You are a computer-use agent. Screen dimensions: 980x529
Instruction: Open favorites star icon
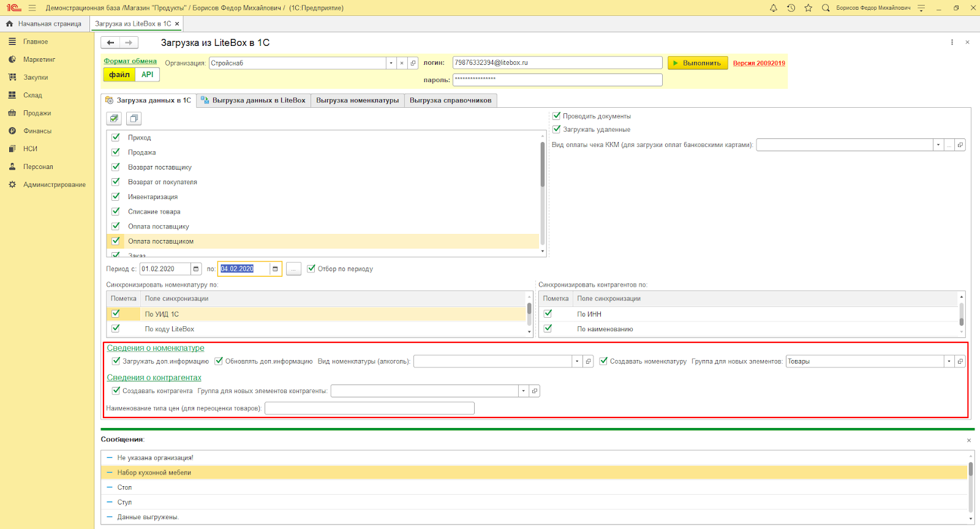pyautogui.click(x=809, y=8)
